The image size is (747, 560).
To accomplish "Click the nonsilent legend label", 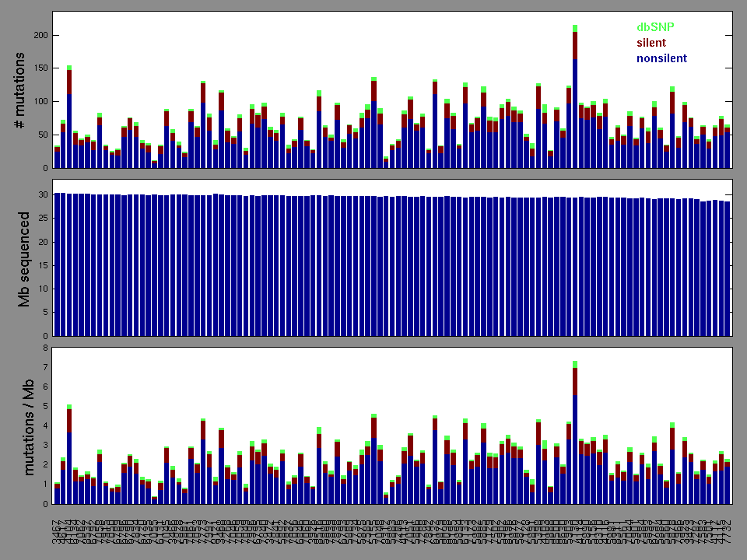I will pos(661,58).
